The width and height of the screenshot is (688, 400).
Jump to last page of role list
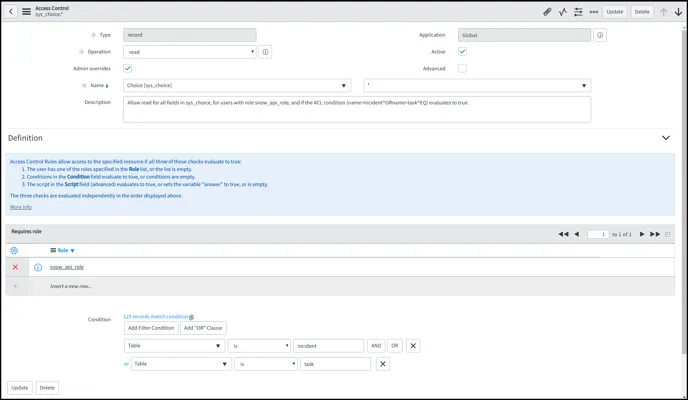655,234
